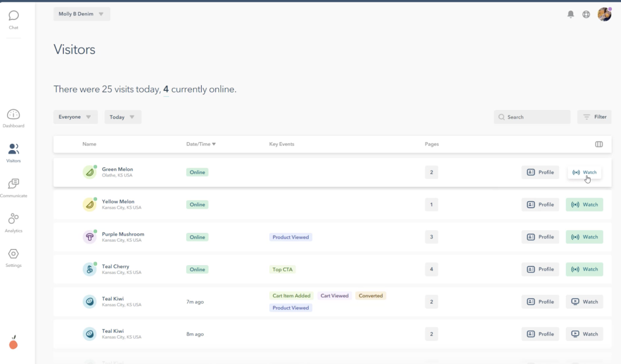Watch the Yellow Melon visitor live

(x=584, y=205)
